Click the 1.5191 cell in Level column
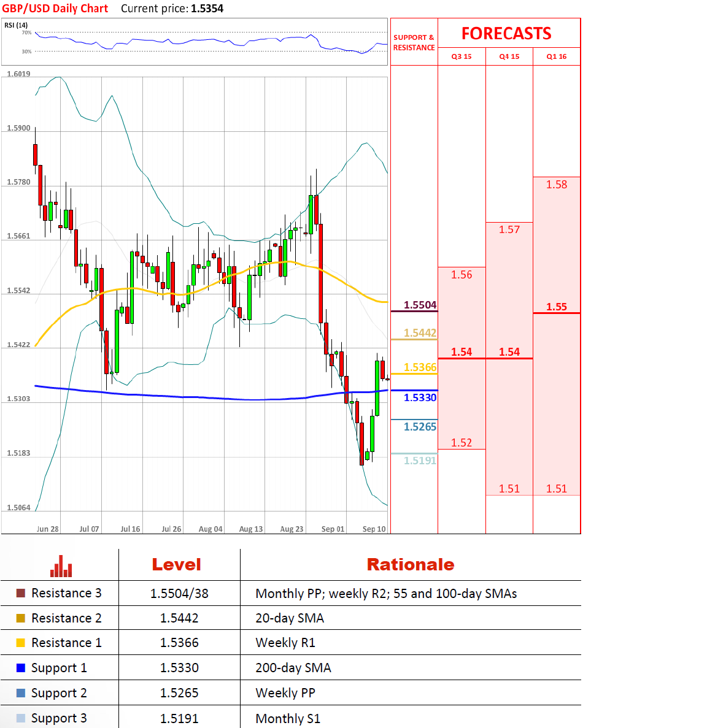Viewport: 707px width, 728px height. [179, 718]
